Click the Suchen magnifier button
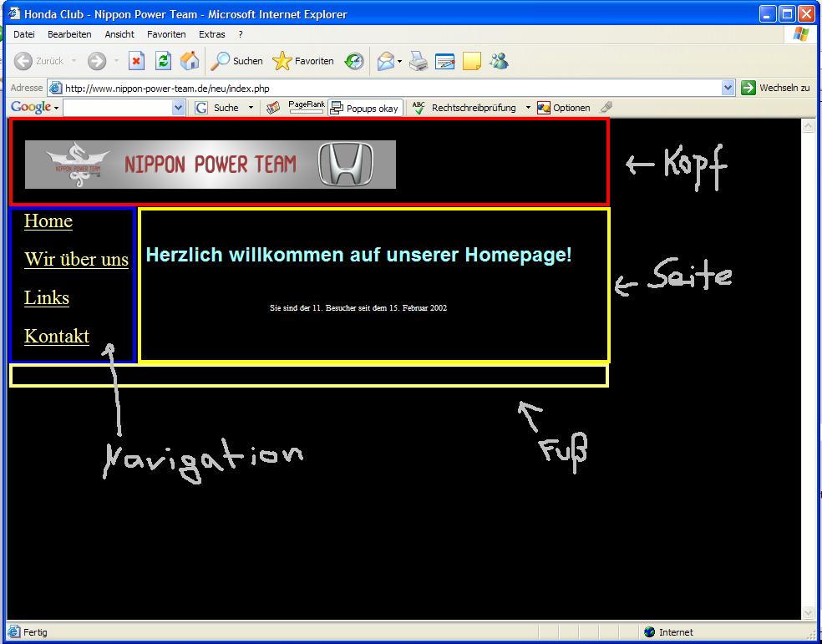The image size is (822, 644). click(x=236, y=61)
